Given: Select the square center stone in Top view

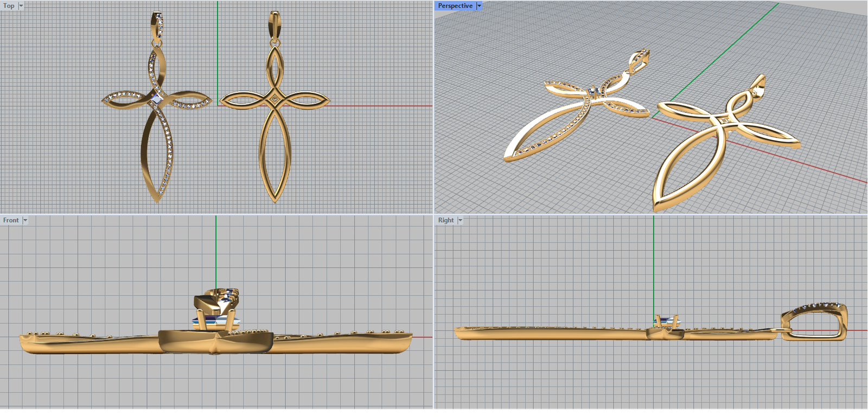Looking at the screenshot, I should pyautogui.click(x=157, y=99).
